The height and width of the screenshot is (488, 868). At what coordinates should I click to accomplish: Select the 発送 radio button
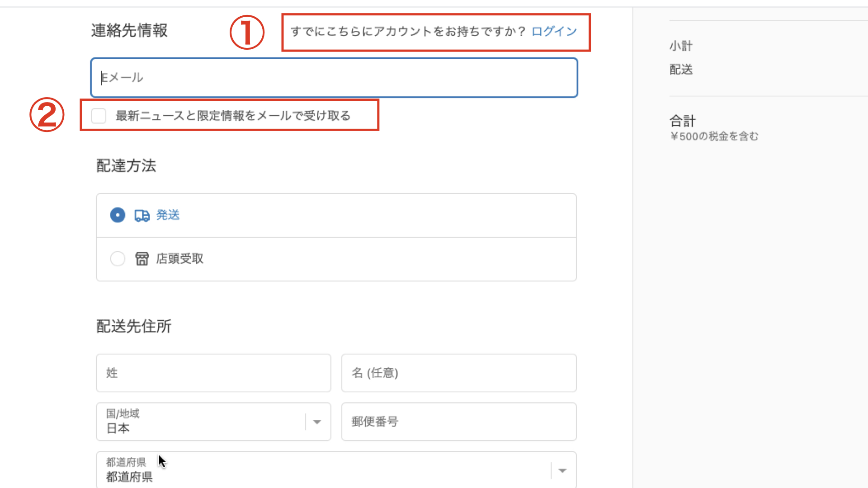[x=118, y=215]
